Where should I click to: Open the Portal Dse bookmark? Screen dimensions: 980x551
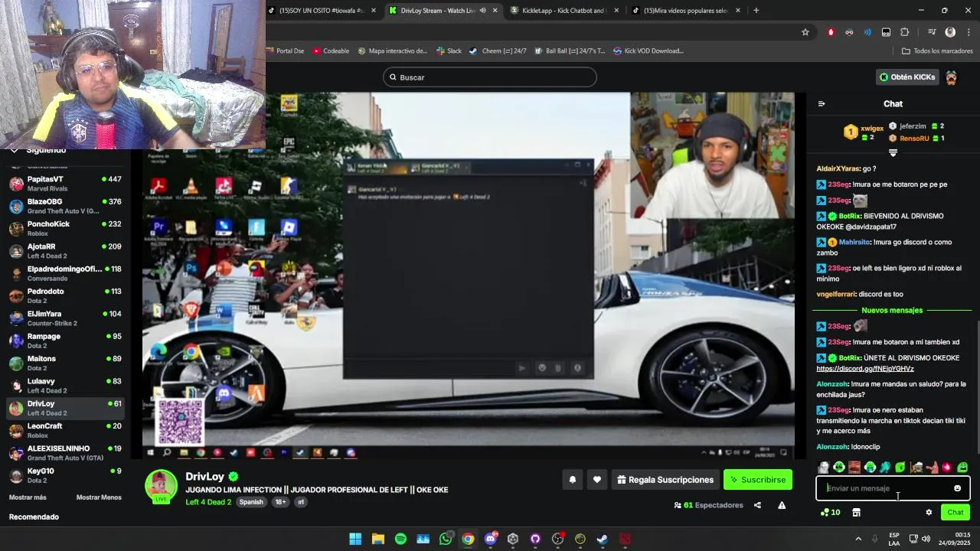[285, 51]
